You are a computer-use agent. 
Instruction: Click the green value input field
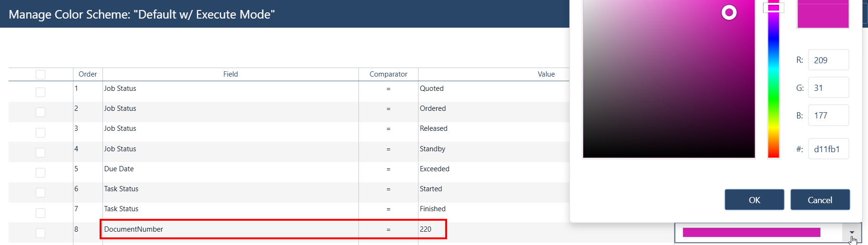pyautogui.click(x=828, y=88)
